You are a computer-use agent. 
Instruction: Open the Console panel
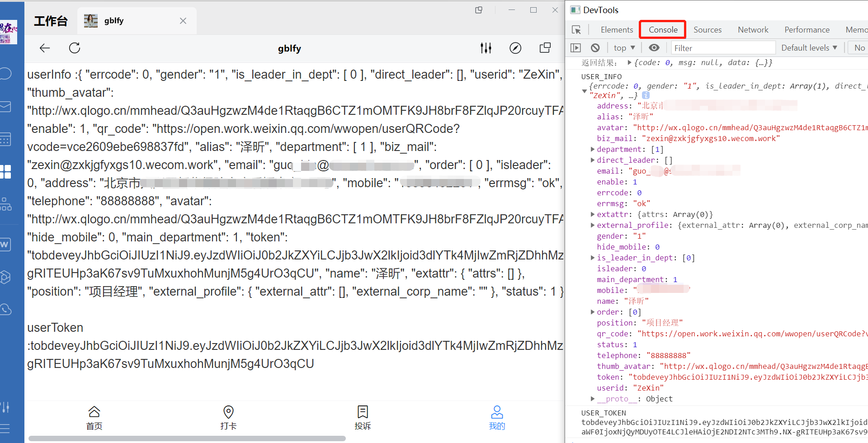pos(663,30)
